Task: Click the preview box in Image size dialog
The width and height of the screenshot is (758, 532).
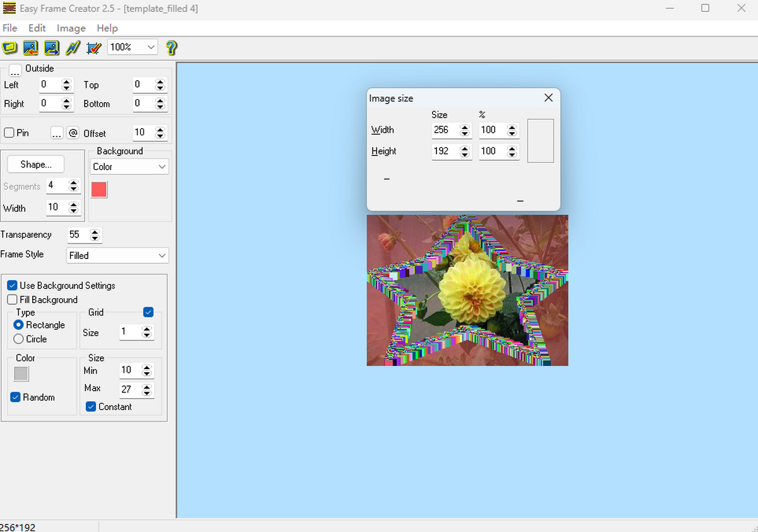Action: 541,141
